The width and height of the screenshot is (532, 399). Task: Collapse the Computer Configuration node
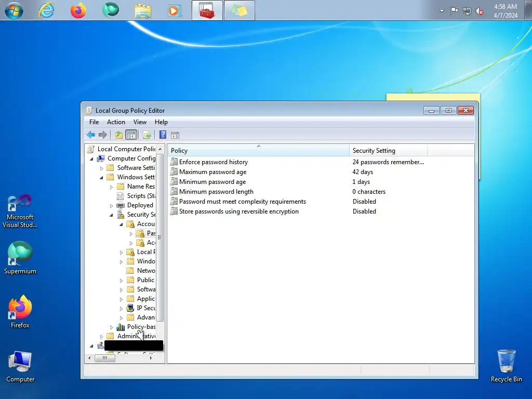[x=91, y=159]
